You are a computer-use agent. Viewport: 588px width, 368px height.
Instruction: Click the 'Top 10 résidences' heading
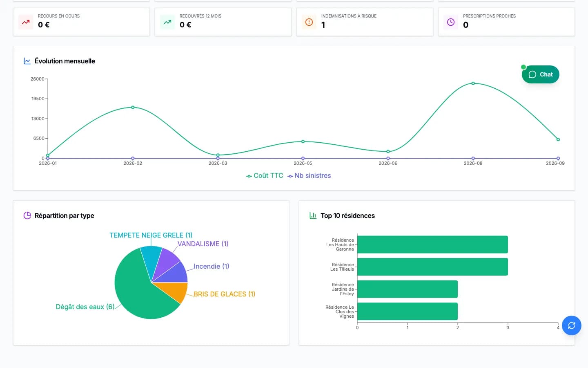[x=347, y=215]
